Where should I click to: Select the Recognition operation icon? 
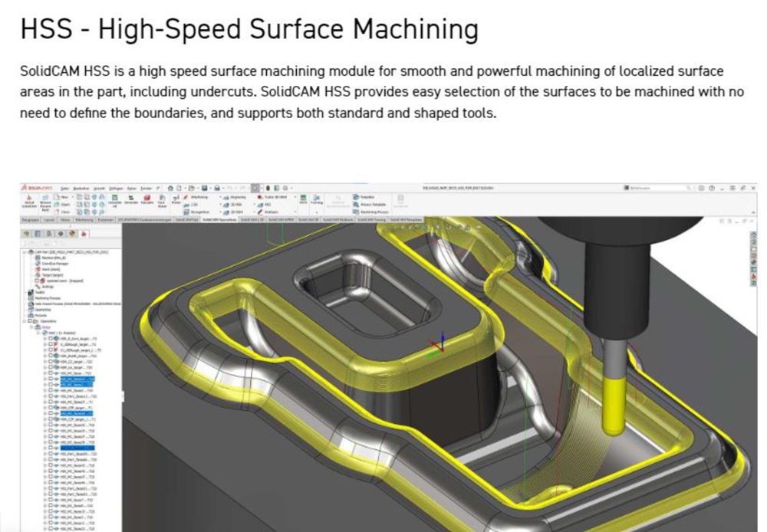tap(186, 212)
